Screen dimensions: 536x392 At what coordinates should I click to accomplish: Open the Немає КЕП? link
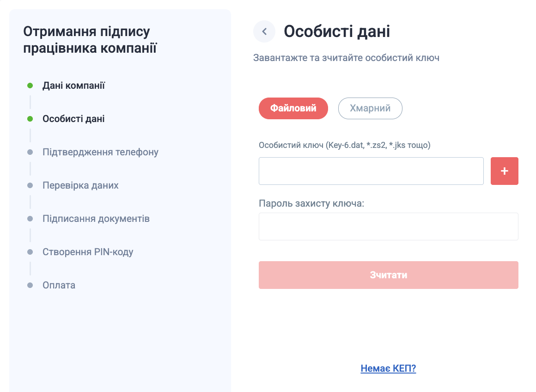388,368
